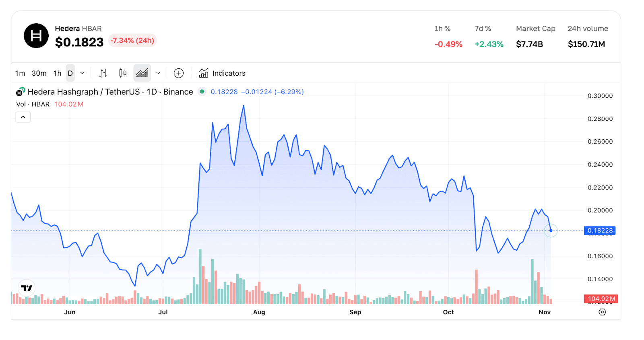Click the Nov label on time axis
This screenshot has height=340, width=644.
coord(545,312)
